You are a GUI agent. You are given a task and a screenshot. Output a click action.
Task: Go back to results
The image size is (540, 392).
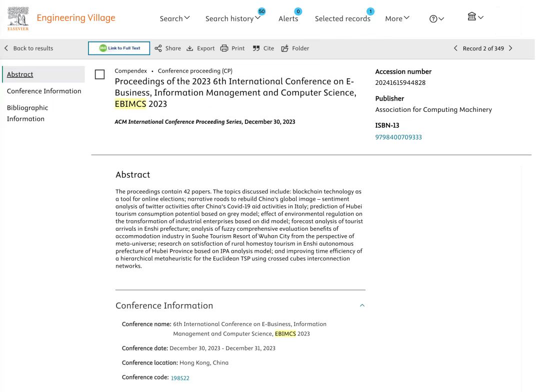(33, 48)
